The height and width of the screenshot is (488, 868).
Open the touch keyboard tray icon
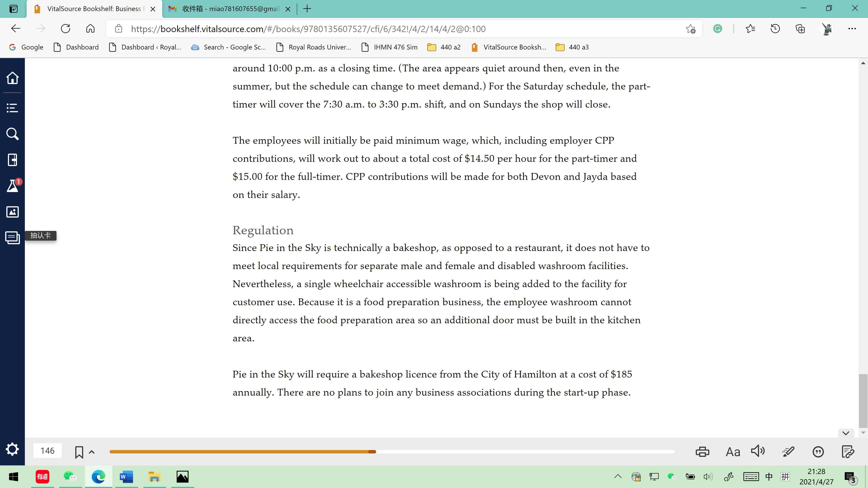pos(751,476)
